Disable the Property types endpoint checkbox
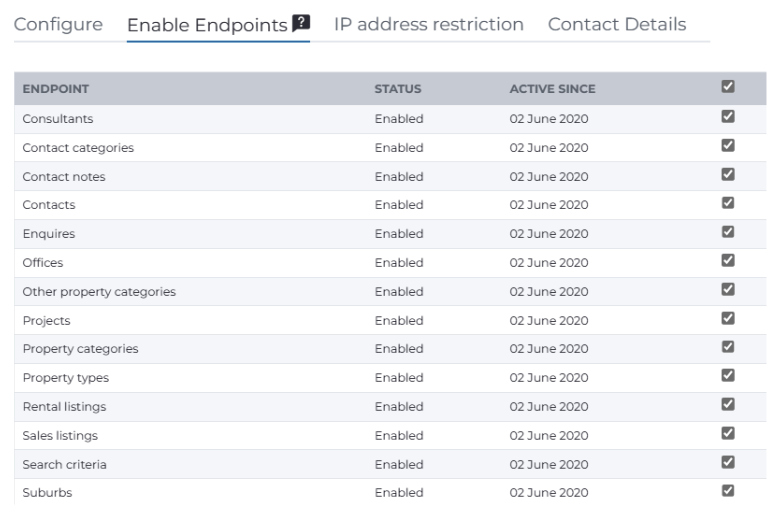The width and height of the screenshot is (783, 510). click(728, 376)
